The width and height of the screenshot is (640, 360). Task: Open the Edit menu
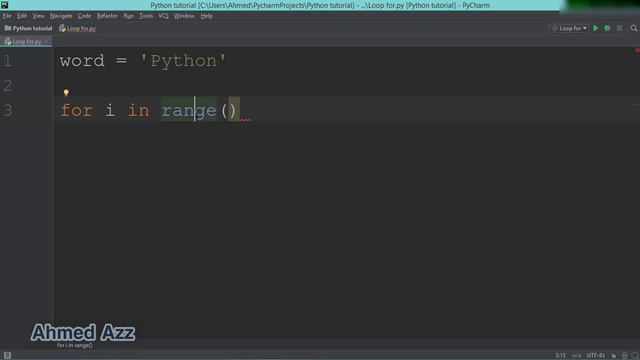[x=22, y=16]
